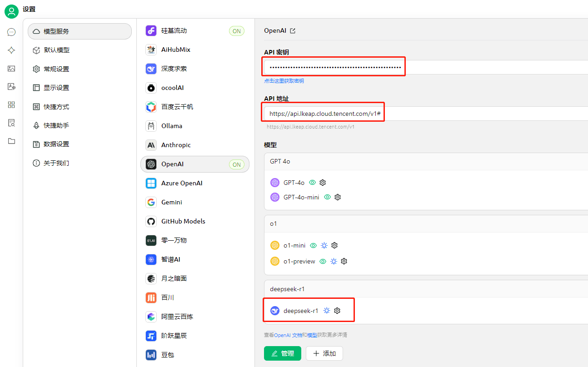This screenshot has width=588, height=367.
Task: Select 智谱AI provider
Action: click(195, 259)
